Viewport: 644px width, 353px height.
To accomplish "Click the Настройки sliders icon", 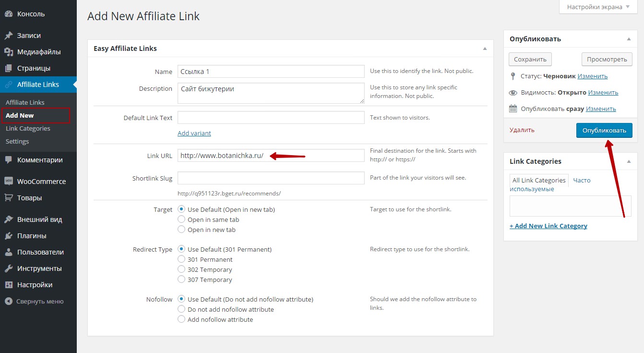I will (x=9, y=285).
